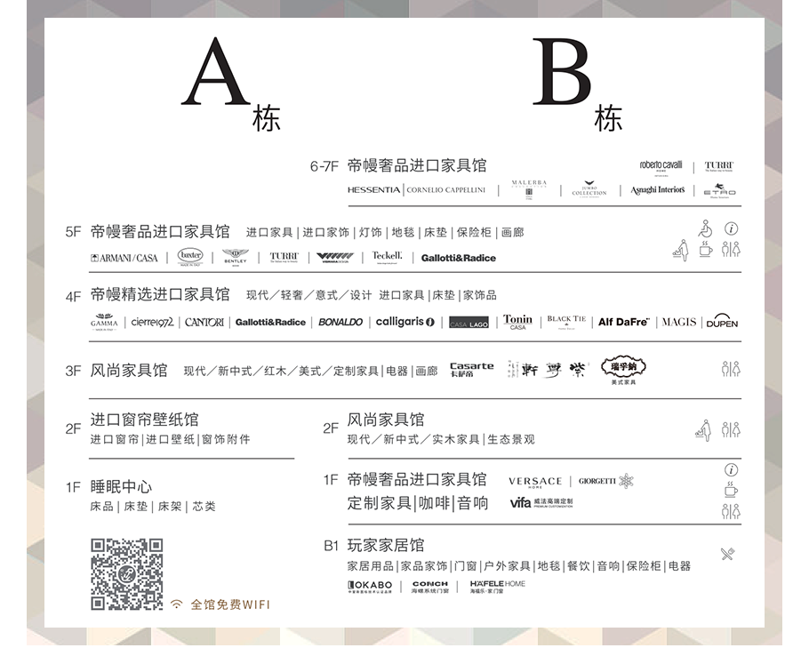Click the 定制家具|咖啡|音响 text
This screenshot has height=672, width=809.
pyautogui.click(x=418, y=503)
